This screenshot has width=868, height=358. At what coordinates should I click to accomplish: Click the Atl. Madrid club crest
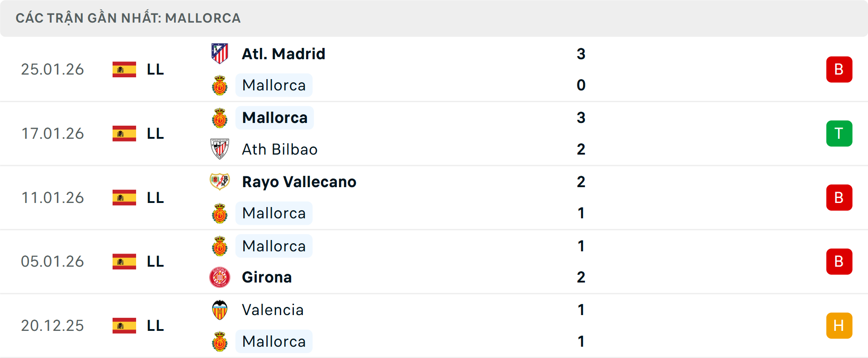[x=220, y=54]
